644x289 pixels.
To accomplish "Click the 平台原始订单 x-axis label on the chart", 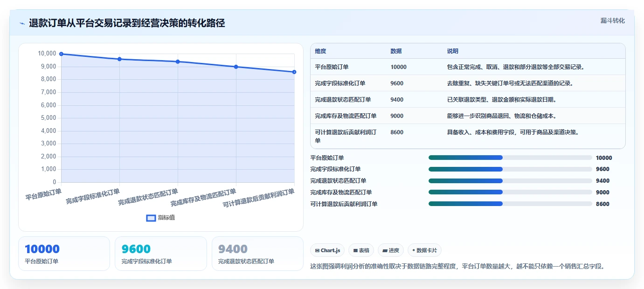I will click(44, 194).
